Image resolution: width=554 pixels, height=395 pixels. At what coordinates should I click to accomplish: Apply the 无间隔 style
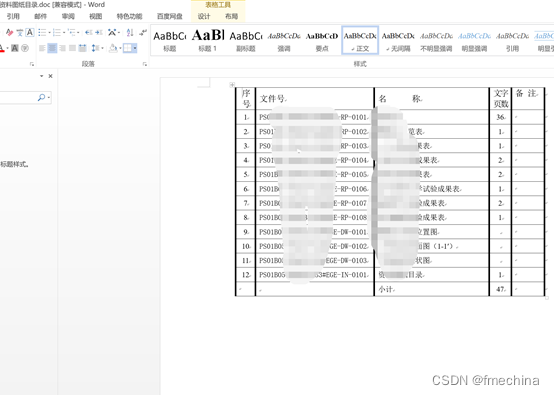398,40
